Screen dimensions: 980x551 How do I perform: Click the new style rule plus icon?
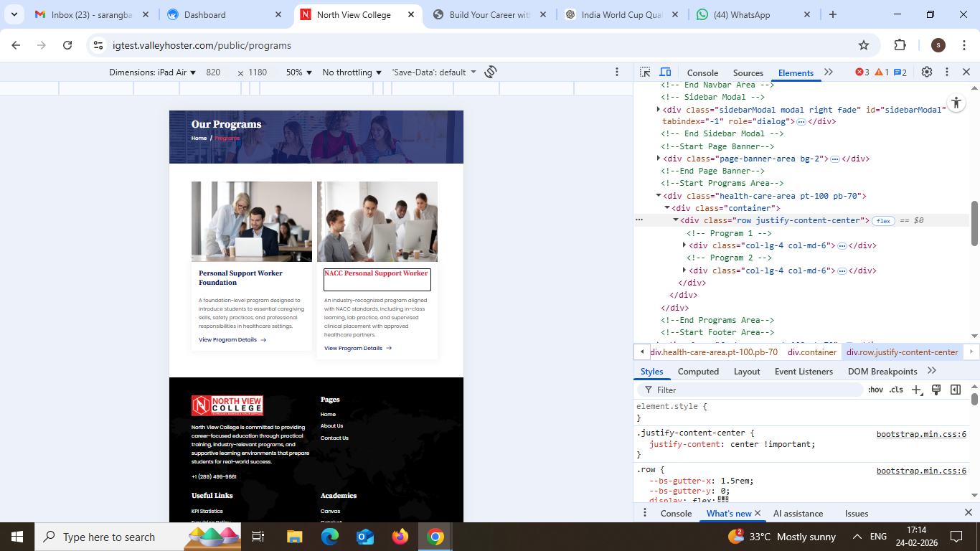(916, 390)
